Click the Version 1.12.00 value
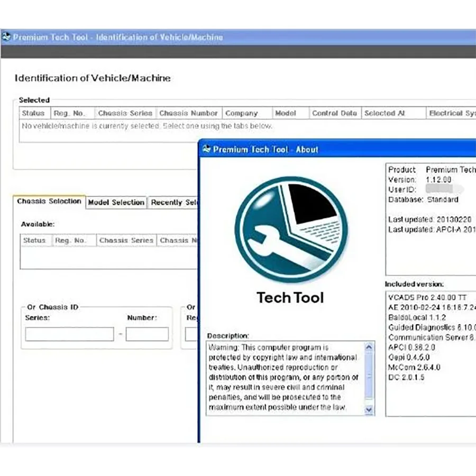476x476 pixels. click(x=438, y=179)
